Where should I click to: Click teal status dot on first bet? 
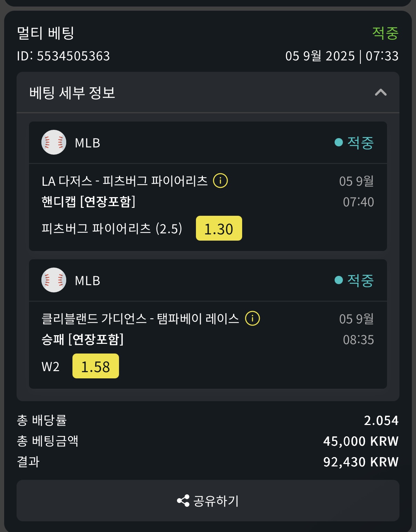coord(339,142)
